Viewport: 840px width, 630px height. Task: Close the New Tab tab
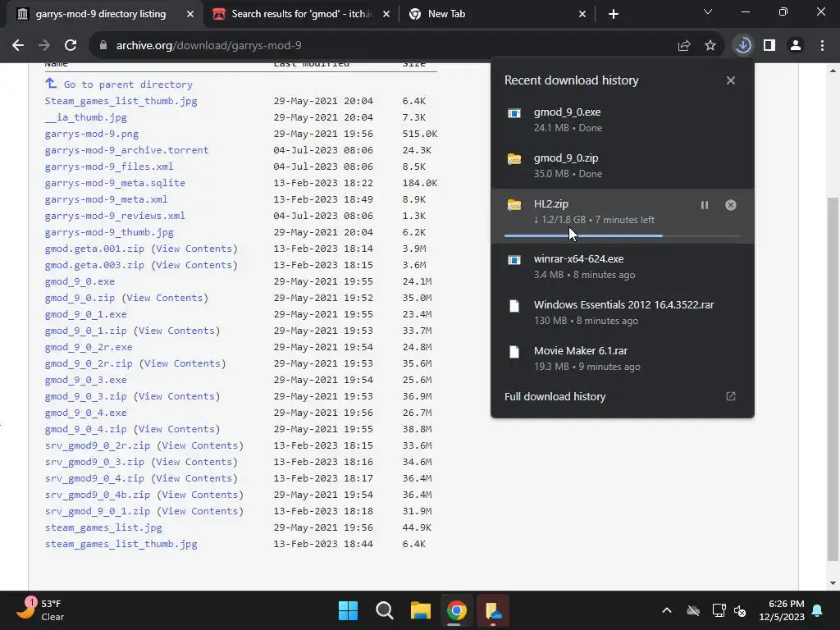point(582,14)
